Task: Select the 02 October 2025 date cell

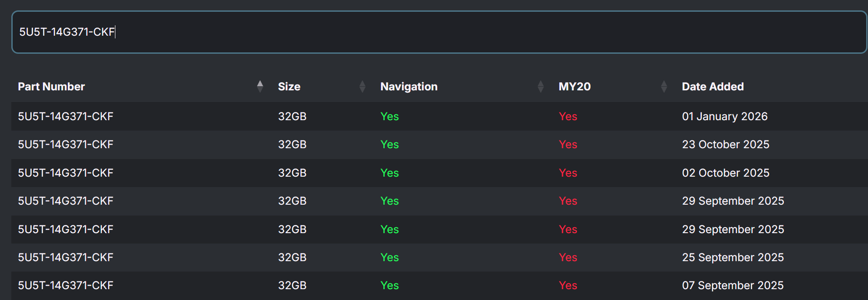Action: [725, 173]
